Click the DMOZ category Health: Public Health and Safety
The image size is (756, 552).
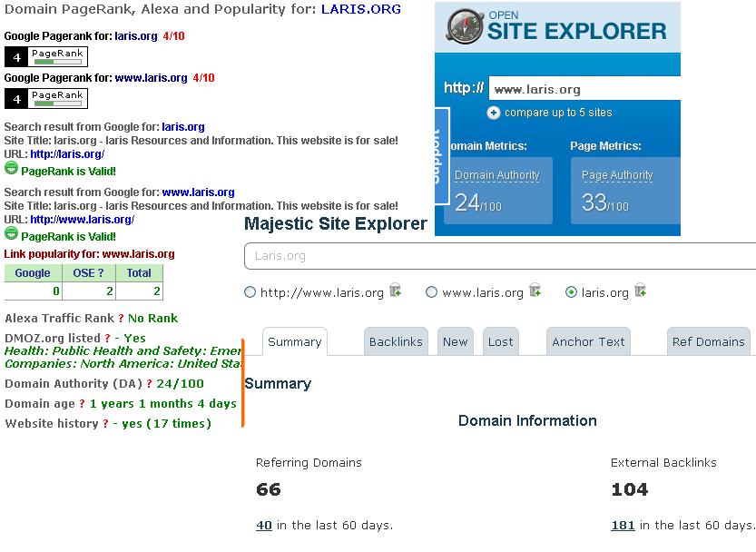(123, 351)
